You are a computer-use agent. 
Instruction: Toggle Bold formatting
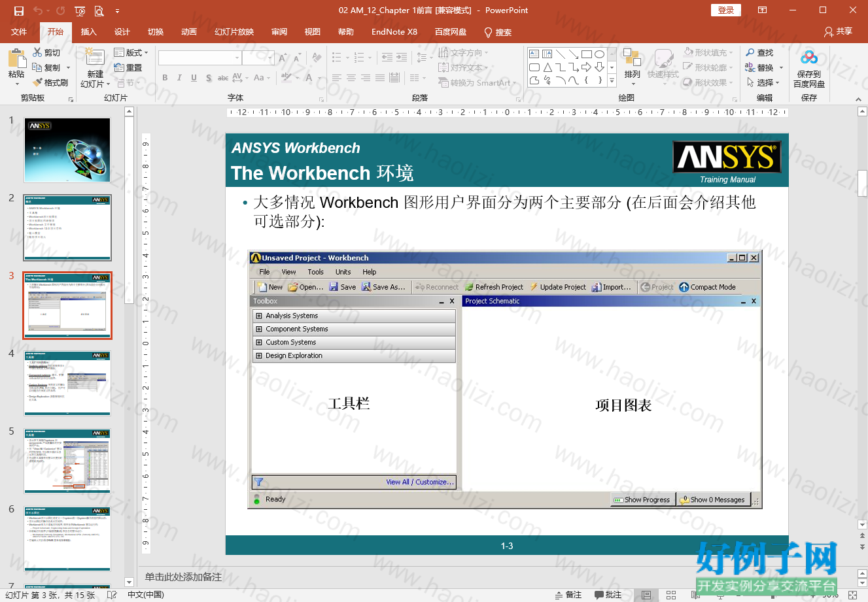coord(165,78)
